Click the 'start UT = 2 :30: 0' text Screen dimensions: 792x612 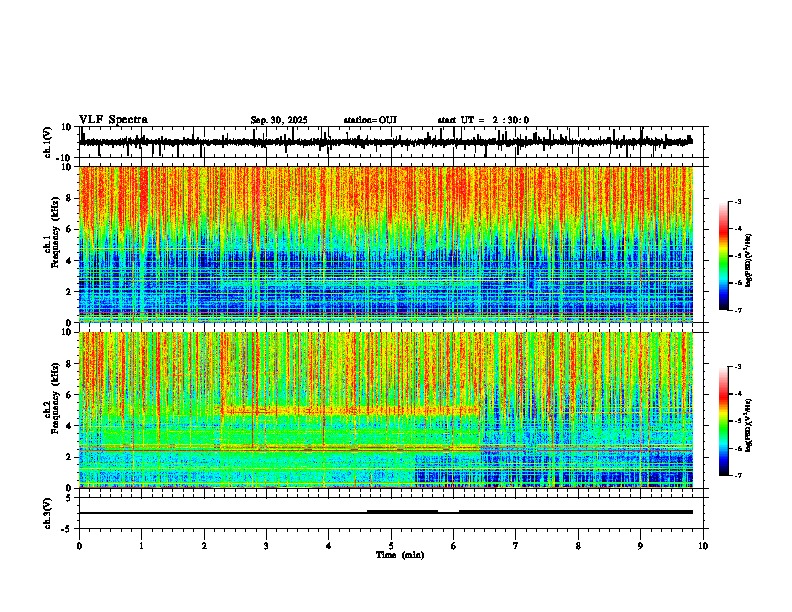[483, 120]
